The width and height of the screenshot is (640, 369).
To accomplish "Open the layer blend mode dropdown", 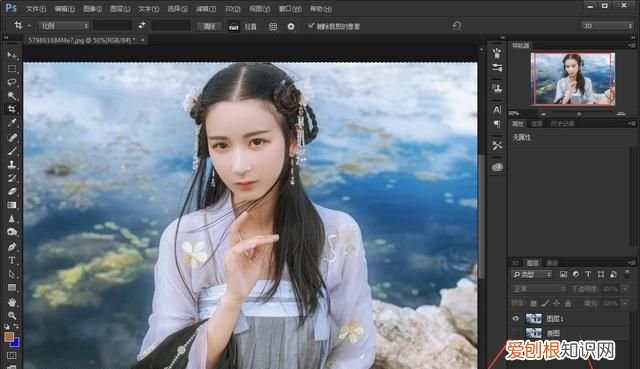I will pos(539,289).
